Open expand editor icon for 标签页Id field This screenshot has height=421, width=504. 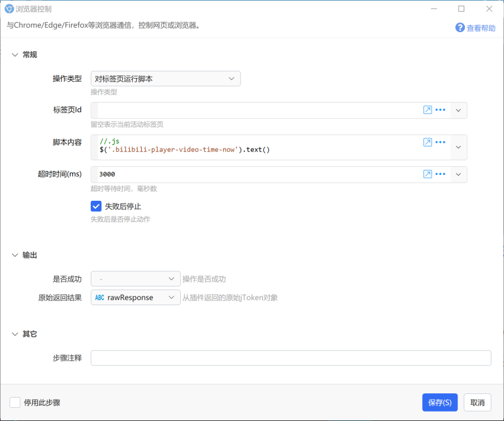[427, 110]
